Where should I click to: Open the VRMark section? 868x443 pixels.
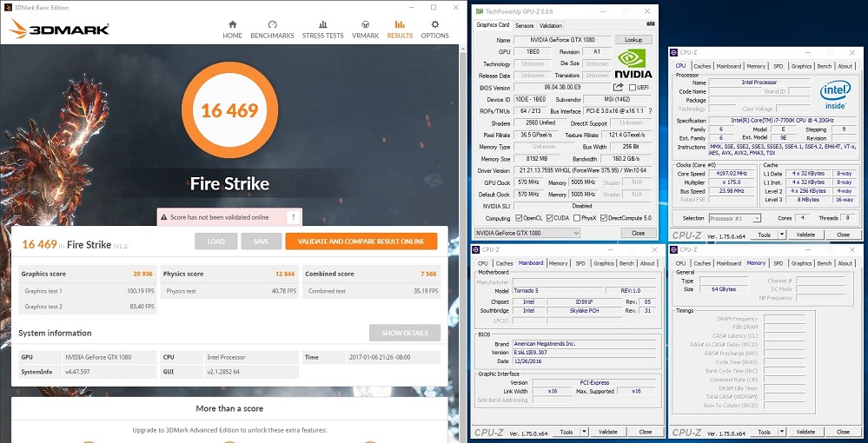point(365,30)
